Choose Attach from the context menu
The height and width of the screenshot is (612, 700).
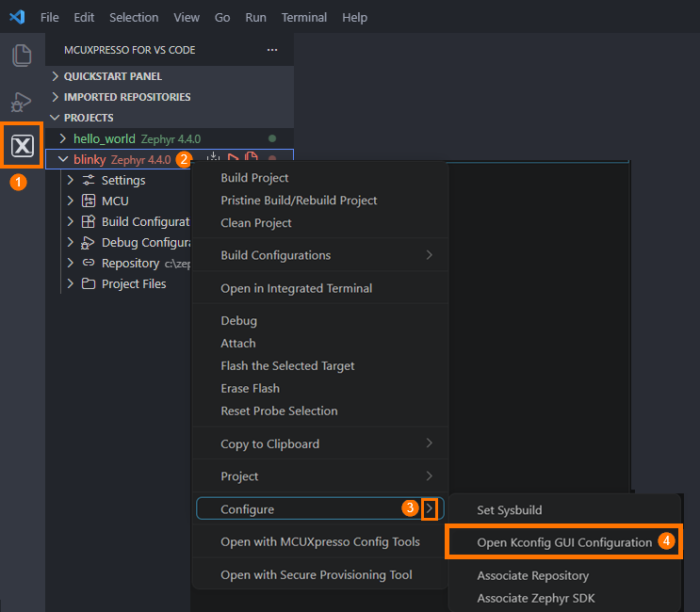(x=319, y=344)
